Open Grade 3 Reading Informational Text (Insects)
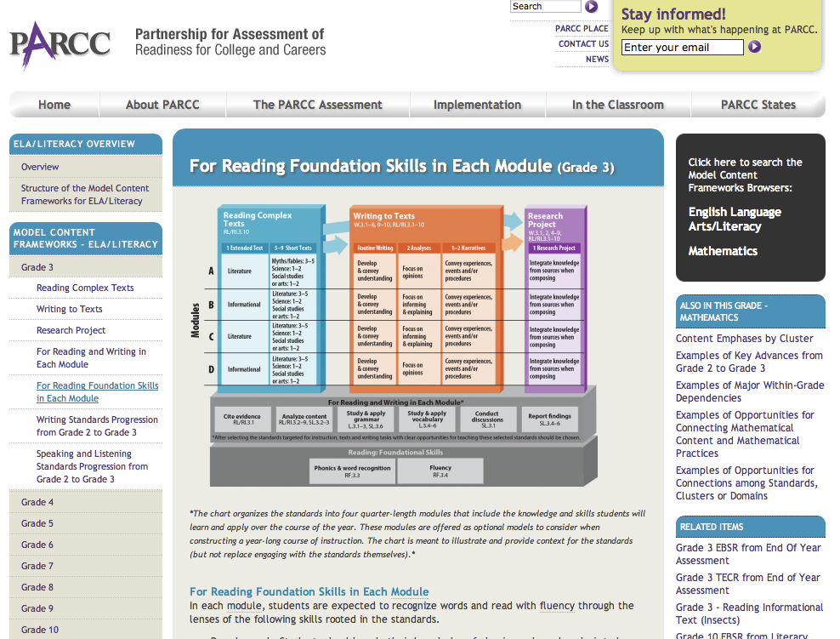Image resolution: width=840 pixels, height=639 pixels. (x=750, y=613)
